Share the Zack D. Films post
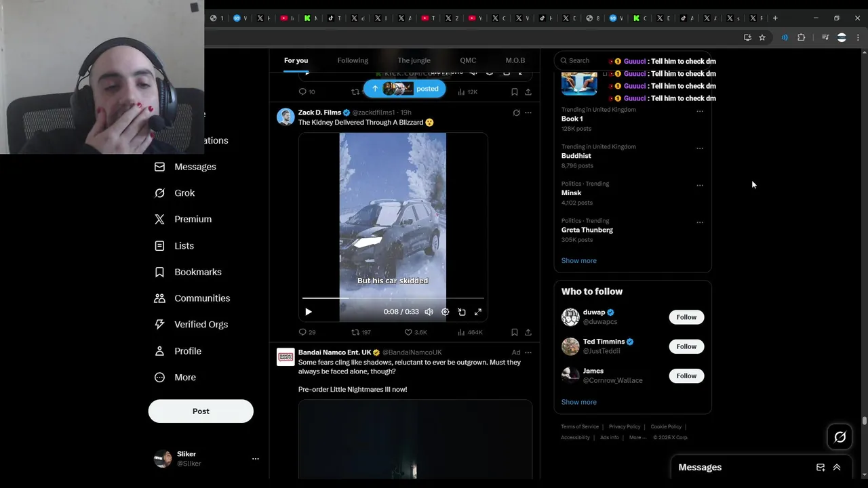The width and height of the screenshot is (868, 488). 528,332
